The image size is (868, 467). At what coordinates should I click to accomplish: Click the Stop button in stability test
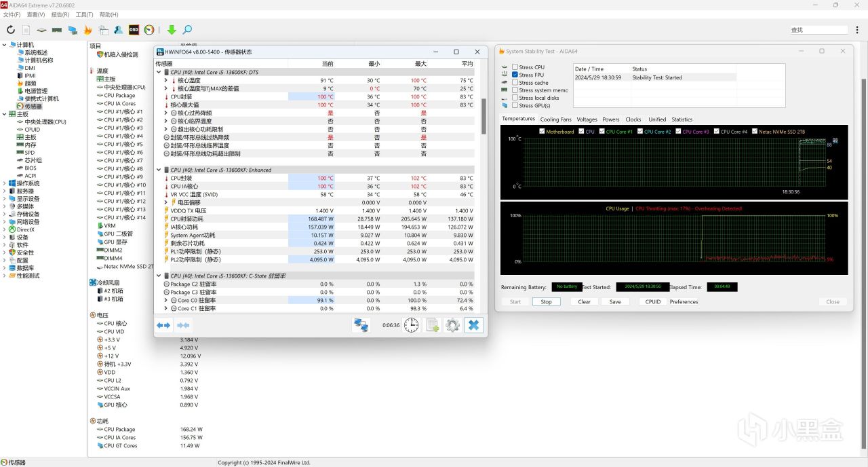pos(546,301)
